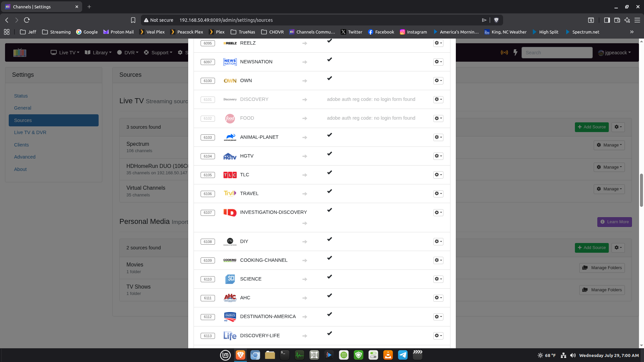Image resolution: width=644 pixels, height=362 pixels.
Task: Open the gear dropdown for HGTV
Action: [438, 156]
